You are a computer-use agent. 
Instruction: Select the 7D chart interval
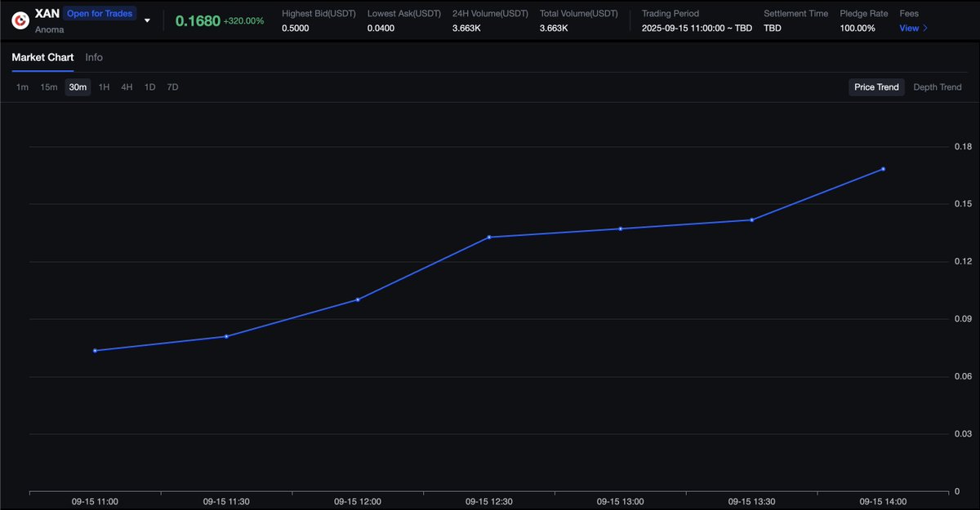172,87
